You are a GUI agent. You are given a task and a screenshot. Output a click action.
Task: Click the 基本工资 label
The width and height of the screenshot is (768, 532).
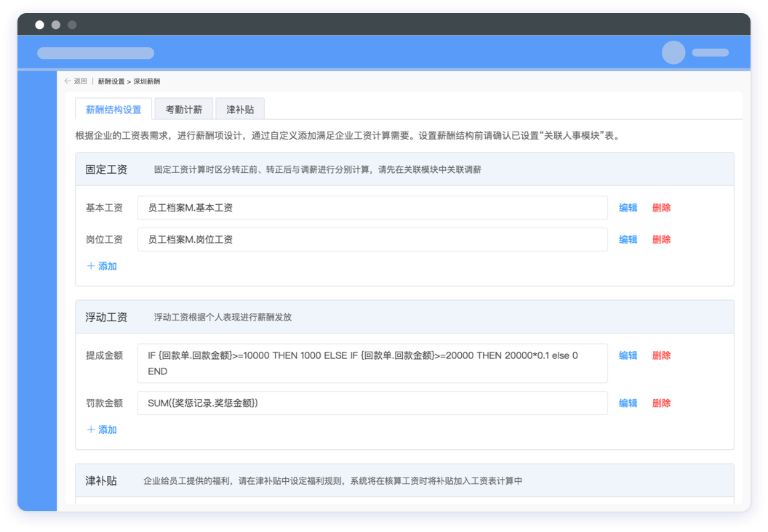click(104, 208)
